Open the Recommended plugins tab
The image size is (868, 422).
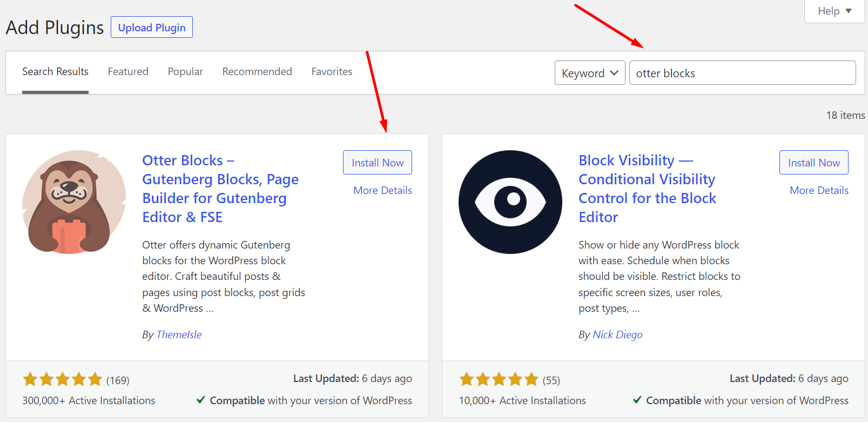pyautogui.click(x=257, y=71)
